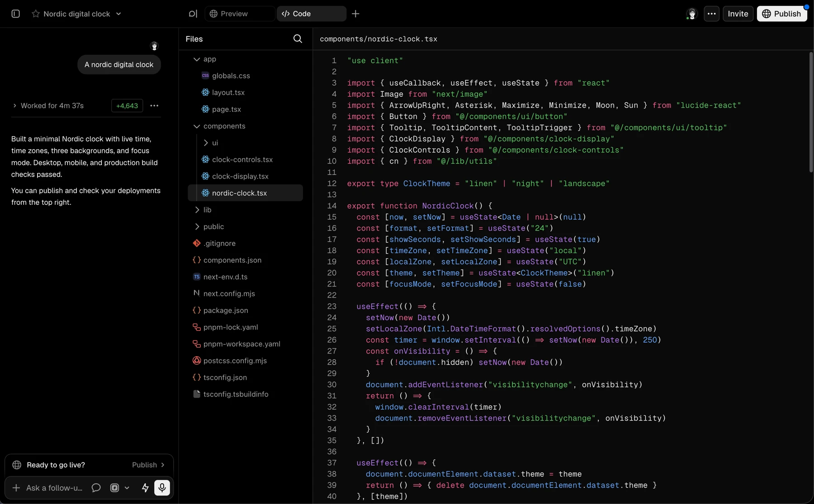Open the model selector dropdown in prompt bar
The height and width of the screenshot is (504, 814).
point(120,488)
